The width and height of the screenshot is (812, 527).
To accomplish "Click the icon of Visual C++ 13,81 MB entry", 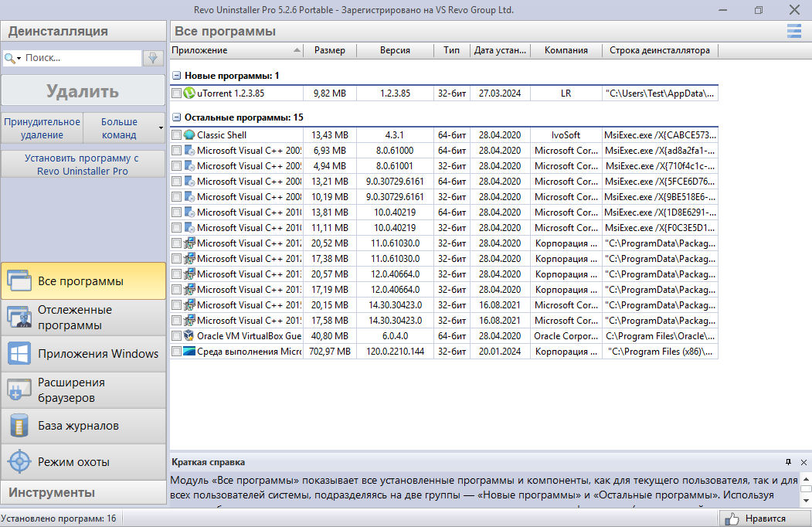I will [x=189, y=212].
